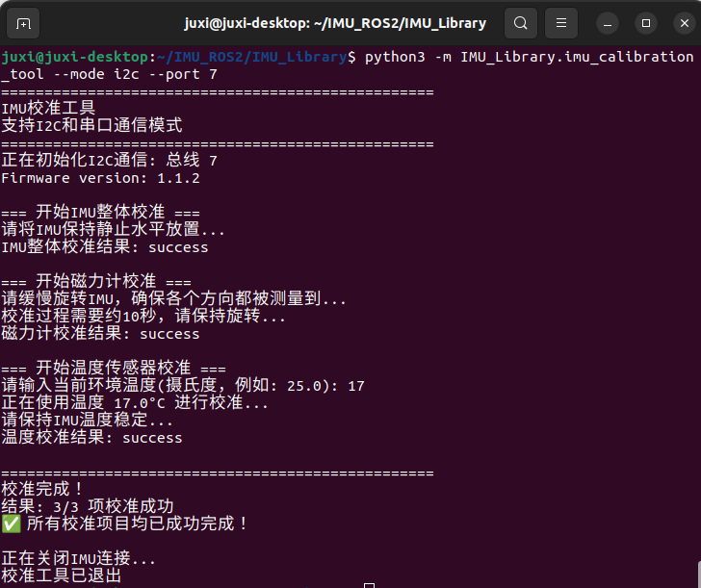Click the '结果: 3/3 项校准成功' line
The image size is (701, 588).
point(88,506)
